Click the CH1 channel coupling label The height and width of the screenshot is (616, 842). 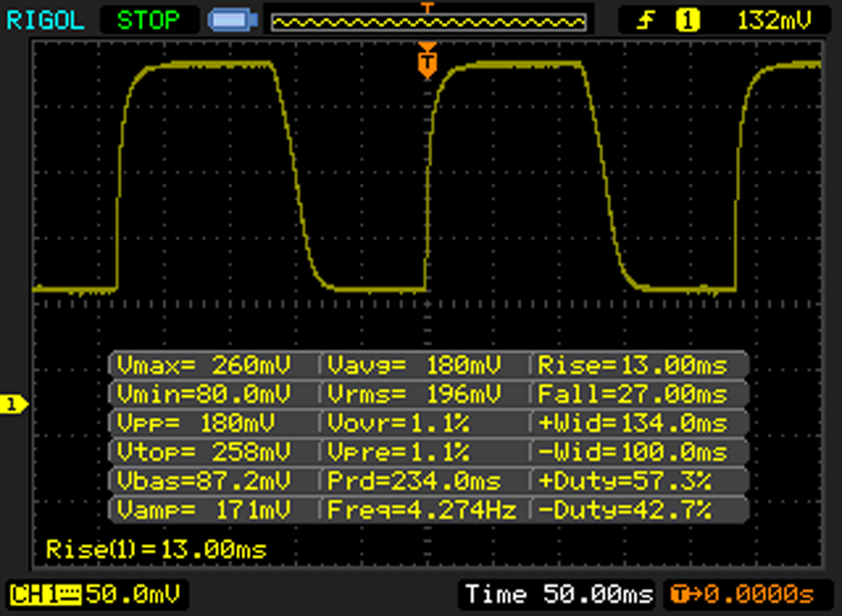[x=46, y=595]
